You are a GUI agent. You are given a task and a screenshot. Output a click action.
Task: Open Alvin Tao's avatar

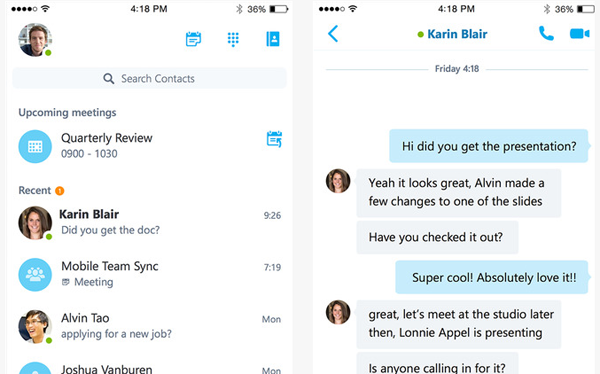pos(35,327)
